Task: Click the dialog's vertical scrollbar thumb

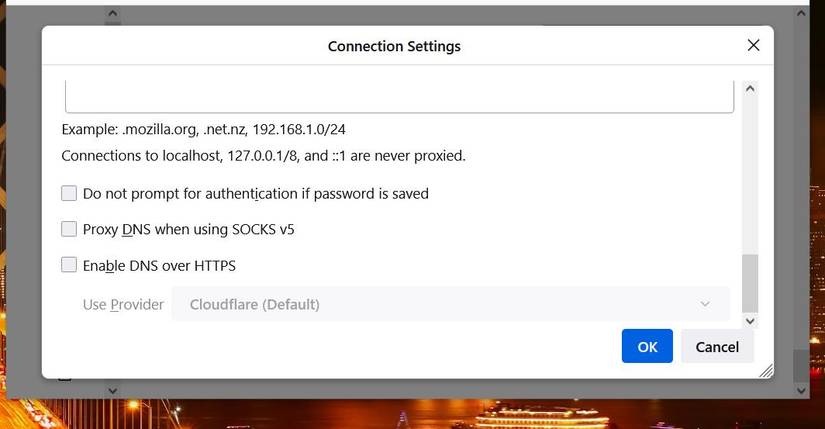Action: click(x=750, y=283)
